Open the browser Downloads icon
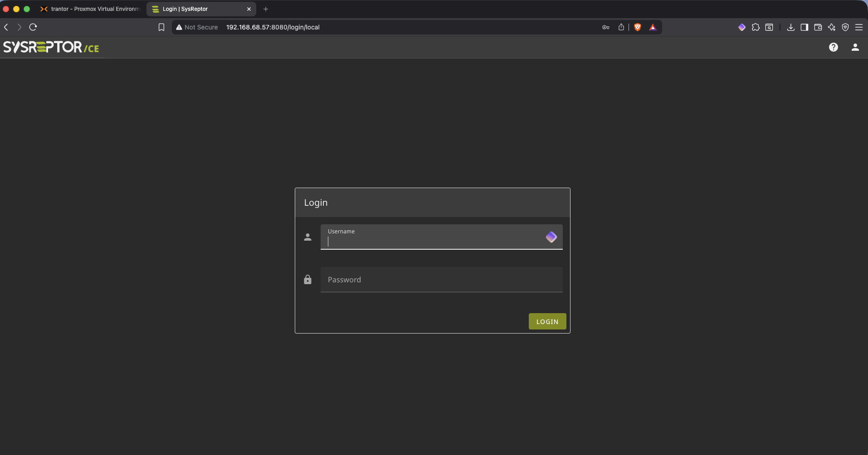 (x=790, y=28)
